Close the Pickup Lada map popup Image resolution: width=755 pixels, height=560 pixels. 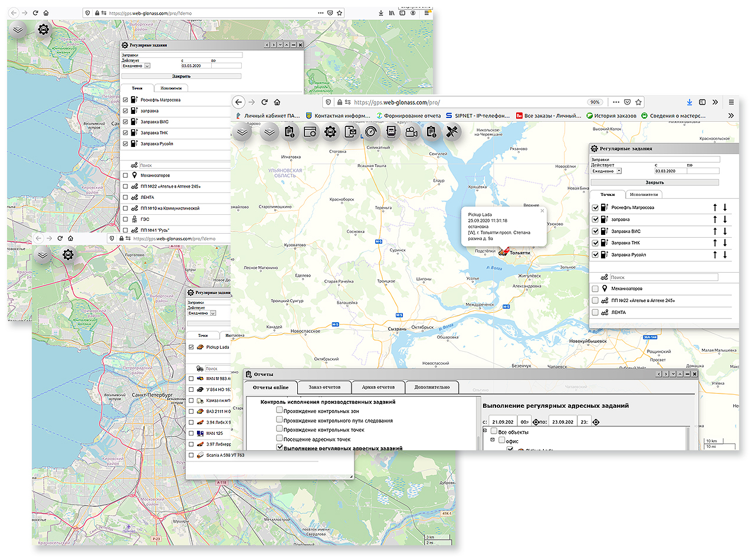pyautogui.click(x=542, y=211)
